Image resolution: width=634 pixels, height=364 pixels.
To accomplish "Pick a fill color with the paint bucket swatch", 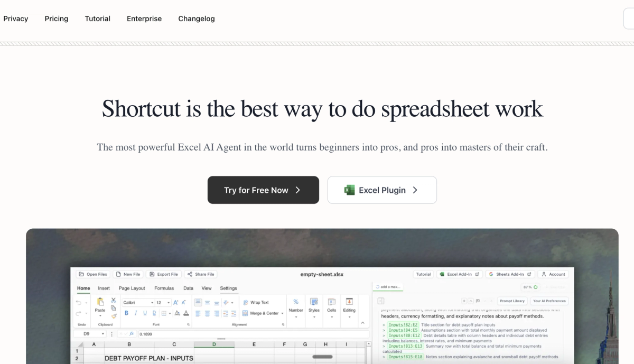I will [x=178, y=313].
